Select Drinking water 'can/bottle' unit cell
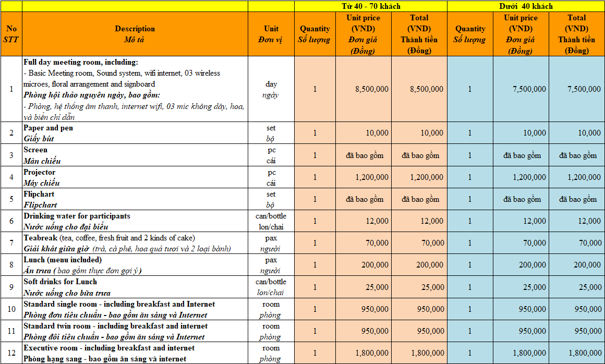 [271, 221]
